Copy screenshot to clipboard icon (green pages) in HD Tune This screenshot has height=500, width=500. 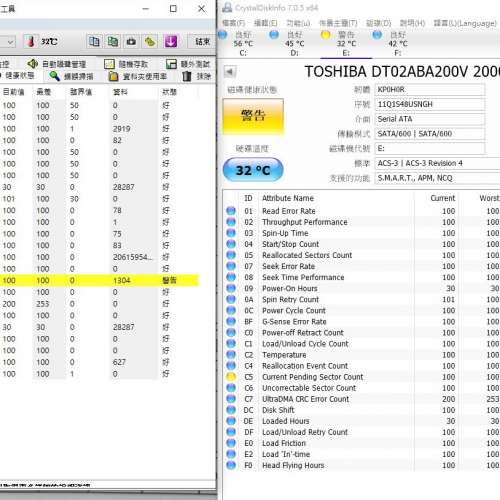113,42
